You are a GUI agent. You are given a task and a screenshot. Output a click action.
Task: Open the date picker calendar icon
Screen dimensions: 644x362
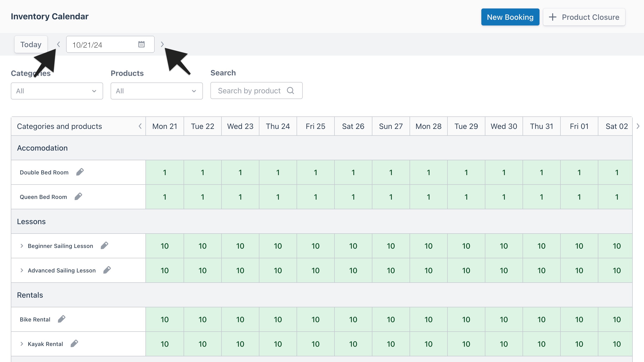pos(141,44)
